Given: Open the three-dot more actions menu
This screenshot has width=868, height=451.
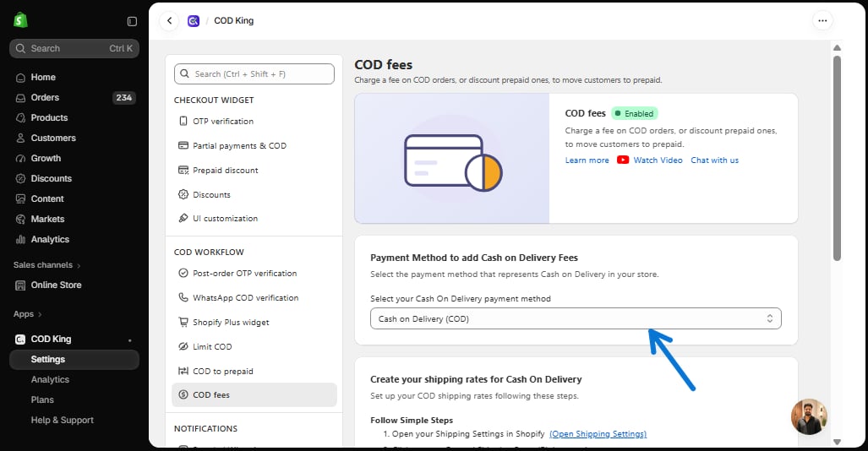Looking at the screenshot, I should pyautogui.click(x=822, y=21).
